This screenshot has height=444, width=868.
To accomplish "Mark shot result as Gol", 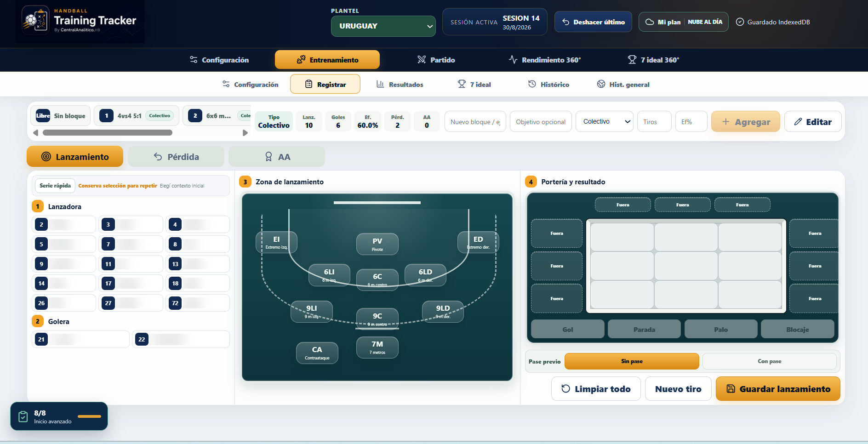I will (x=568, y=330).
